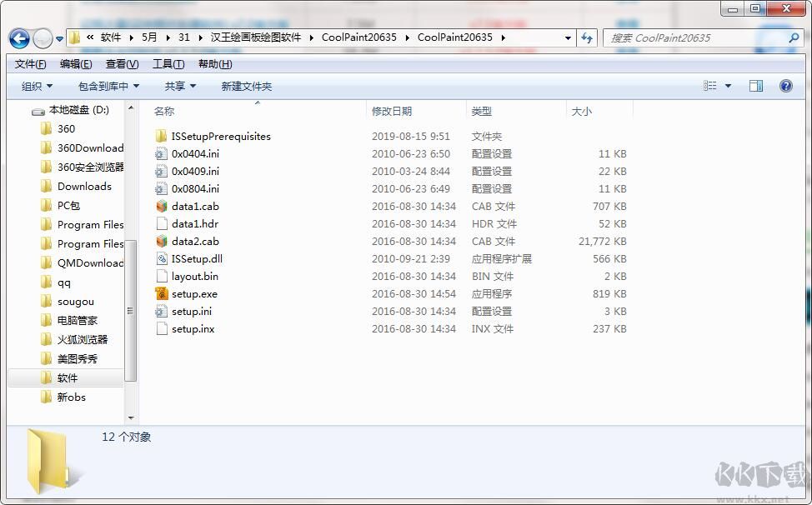812x505 pixels.
Task: Click the blue help question mark icon
Action: click(785, 86)
